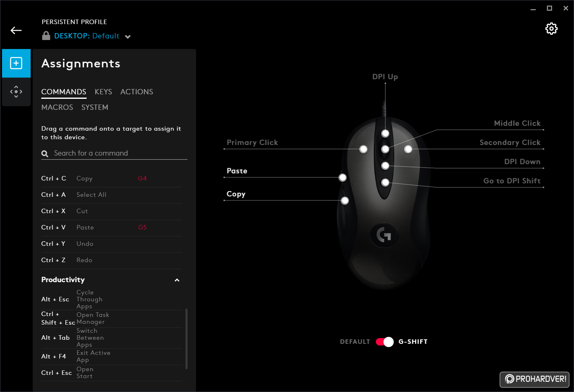574x392 pixels.
Task: Select Ctrl + Esc Open Start command
Action: pyautogui.click(x=112, y=373)
